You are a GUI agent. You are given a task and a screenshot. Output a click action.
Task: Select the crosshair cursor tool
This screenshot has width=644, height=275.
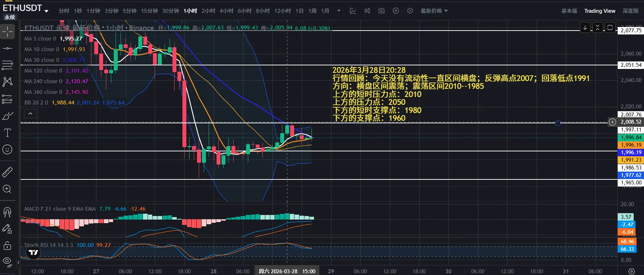7,32
